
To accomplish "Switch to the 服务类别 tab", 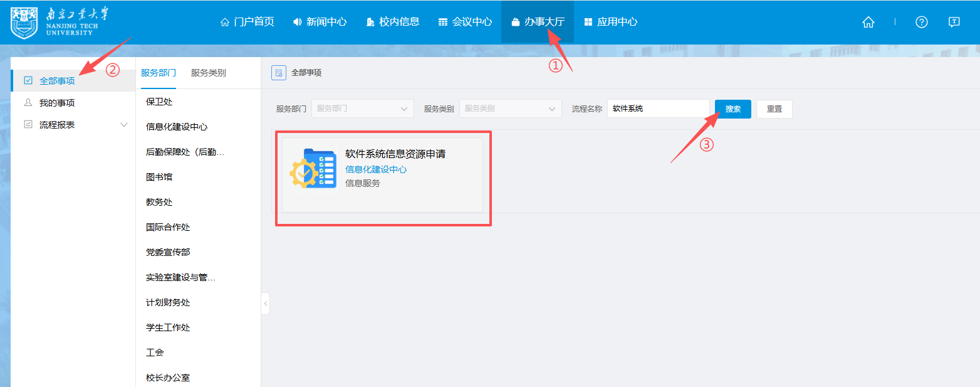I will (x=209, y=73).
